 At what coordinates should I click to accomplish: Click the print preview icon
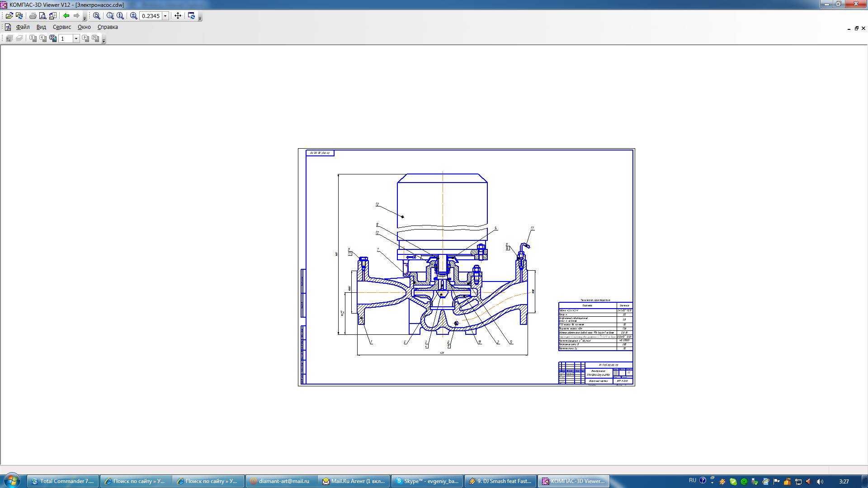42,16
